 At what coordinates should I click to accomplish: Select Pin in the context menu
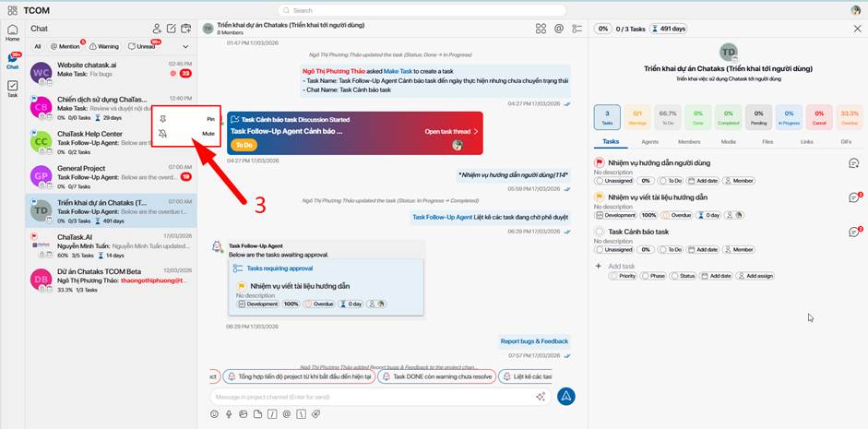click(186, 119)
